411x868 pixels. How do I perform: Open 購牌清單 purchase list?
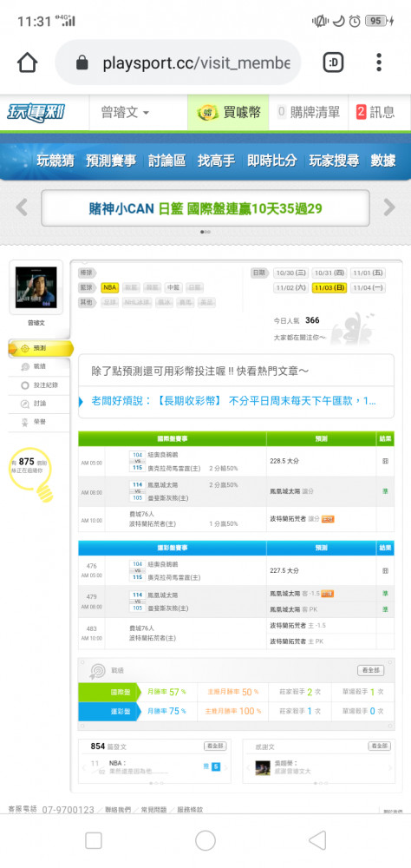point(309,113)
